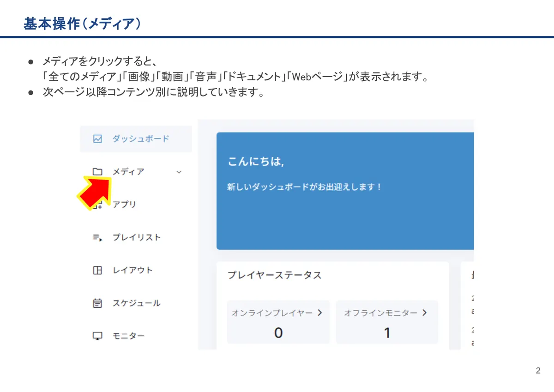Viewport: 554px width, 392px height.
Task: Click the Media folder icon
Action: (x=97, y=172)
